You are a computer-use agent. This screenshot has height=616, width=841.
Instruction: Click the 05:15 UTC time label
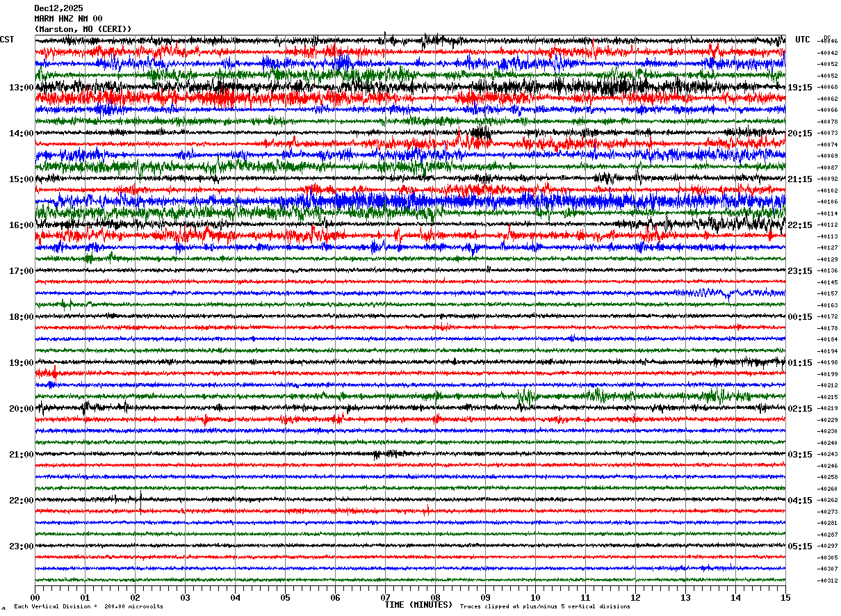click(800, 546)
